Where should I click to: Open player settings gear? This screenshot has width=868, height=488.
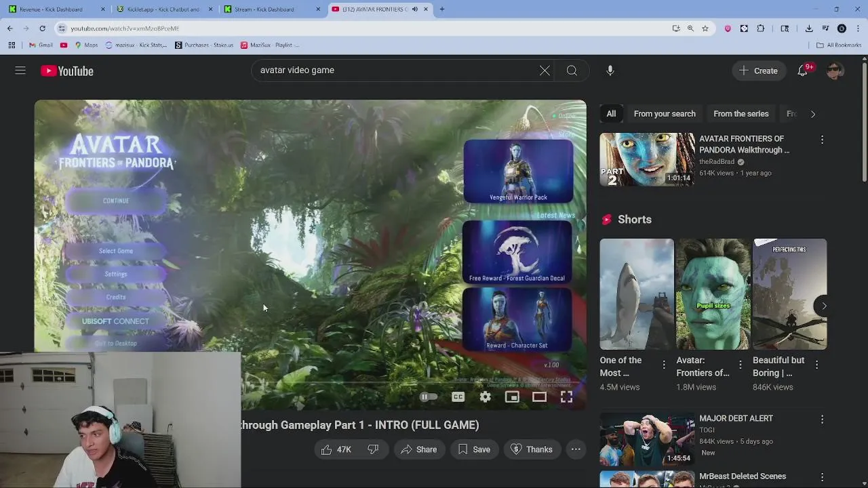(x=486, y=397)
